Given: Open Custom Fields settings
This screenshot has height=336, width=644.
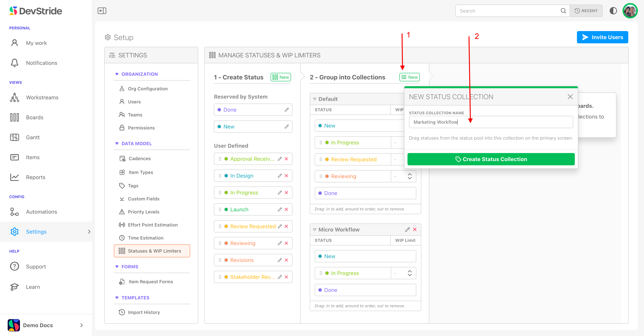Looking at the screenshot, I should click(144, 199).
